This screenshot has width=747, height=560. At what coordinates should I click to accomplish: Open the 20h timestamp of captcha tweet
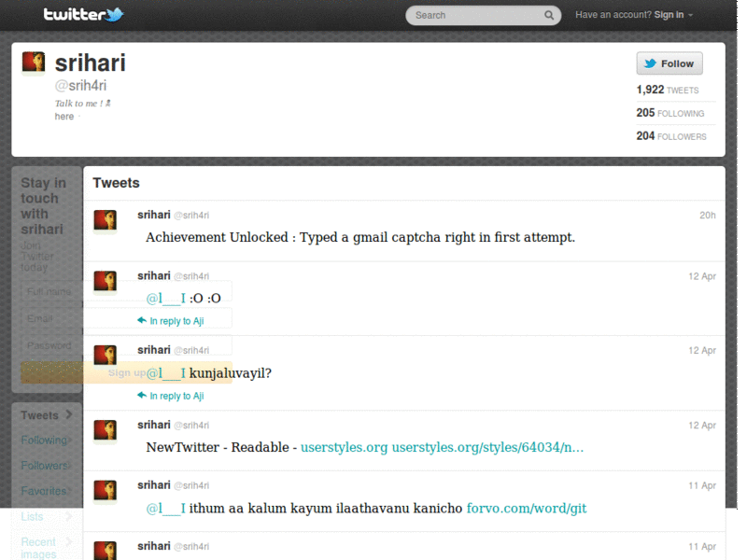tap(708, 216)
